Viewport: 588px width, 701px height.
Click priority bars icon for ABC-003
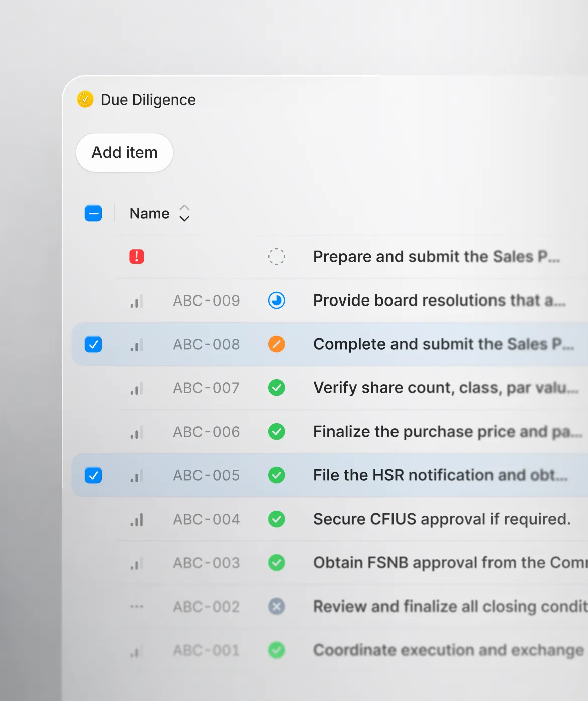pyautogui.click(x=137, y=563)
